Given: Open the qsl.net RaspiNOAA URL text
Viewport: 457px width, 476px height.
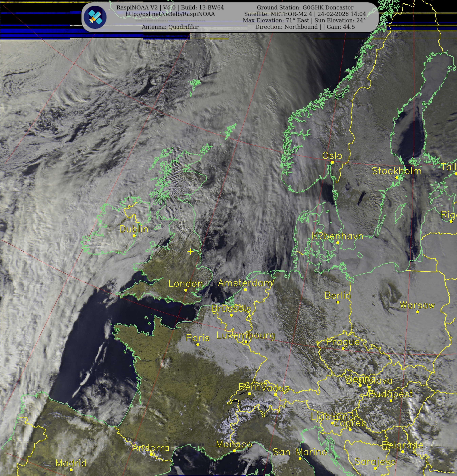Looking at the screenshot, I should pos(170,14).
